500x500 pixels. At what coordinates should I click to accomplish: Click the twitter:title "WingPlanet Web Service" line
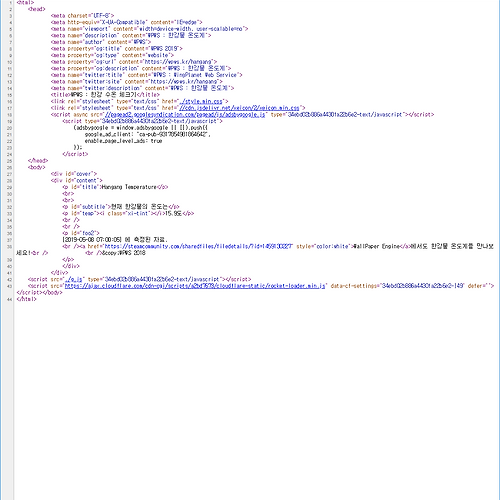[146, 75]
